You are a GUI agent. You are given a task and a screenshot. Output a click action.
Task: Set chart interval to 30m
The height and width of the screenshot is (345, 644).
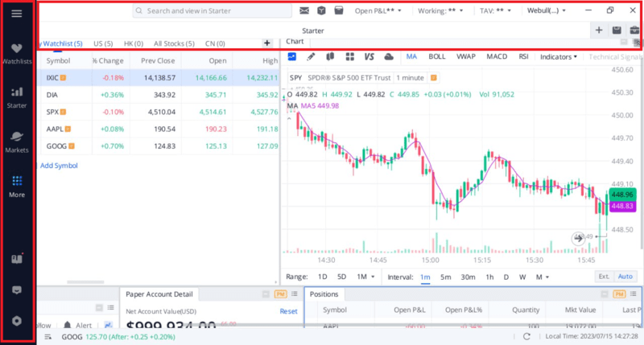point(468,277)
